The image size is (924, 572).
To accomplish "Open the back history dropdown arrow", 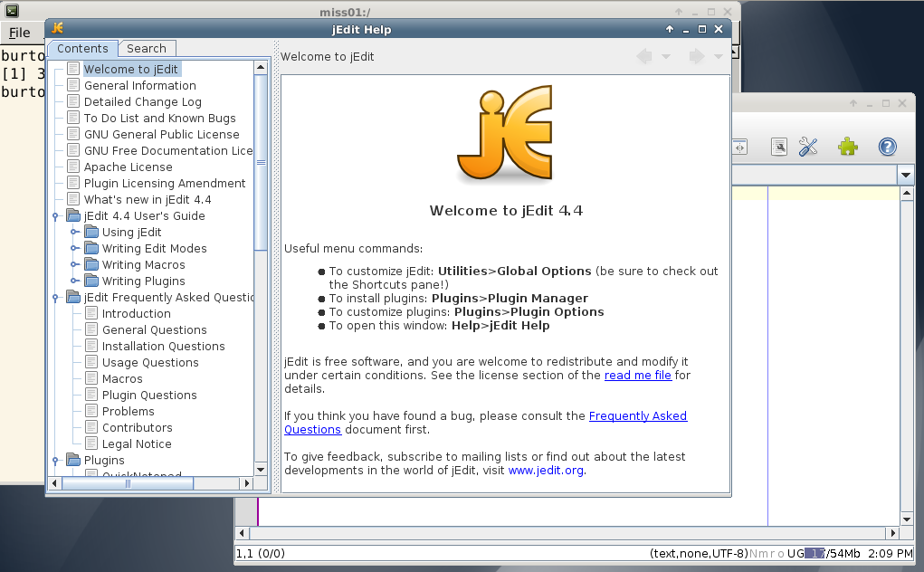I will (666, 56).
